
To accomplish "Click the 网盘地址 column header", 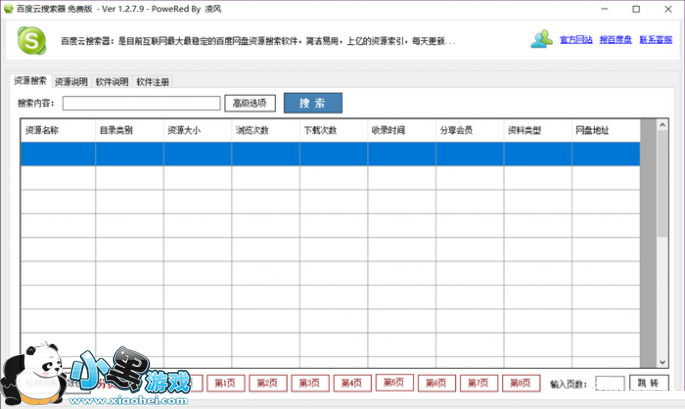I will tap(592, 130).
